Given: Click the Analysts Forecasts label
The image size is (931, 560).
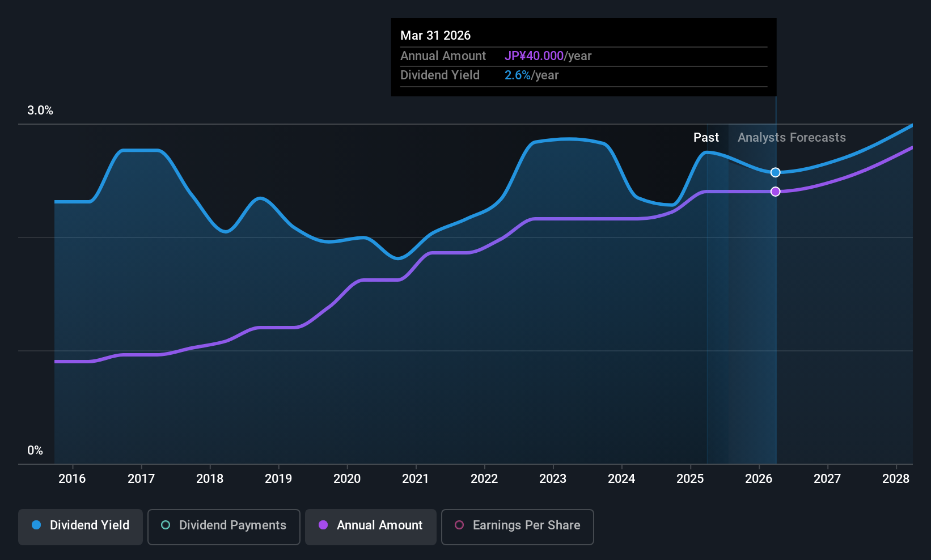Looking at the screenshot, I should tap(792, 138).
